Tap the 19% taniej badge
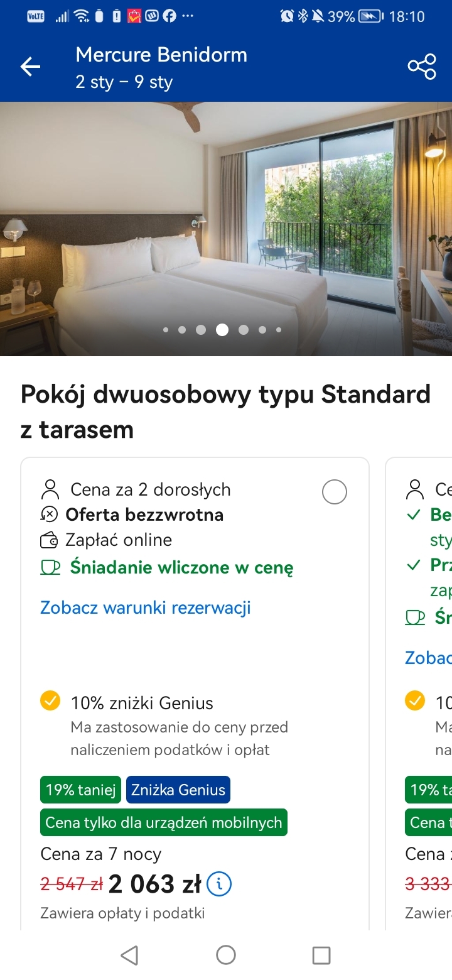This screenshot has width=452, height=980. [x=80, y=790]
